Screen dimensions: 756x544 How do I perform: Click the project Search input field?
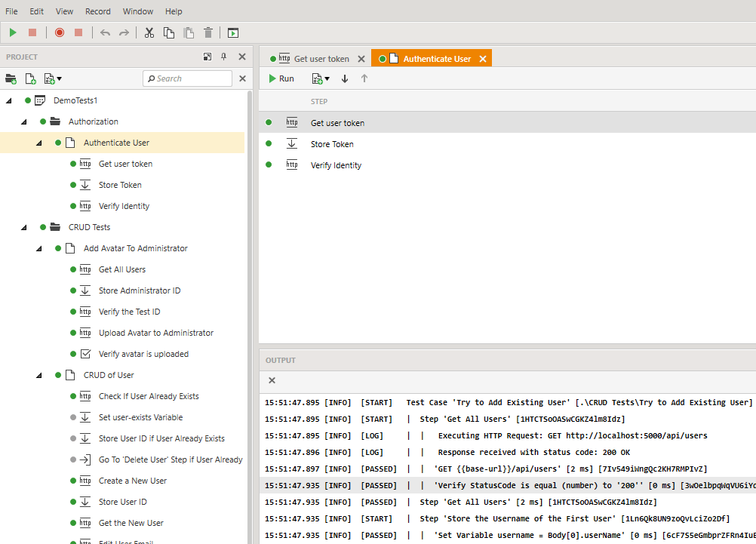pos(188,78)
